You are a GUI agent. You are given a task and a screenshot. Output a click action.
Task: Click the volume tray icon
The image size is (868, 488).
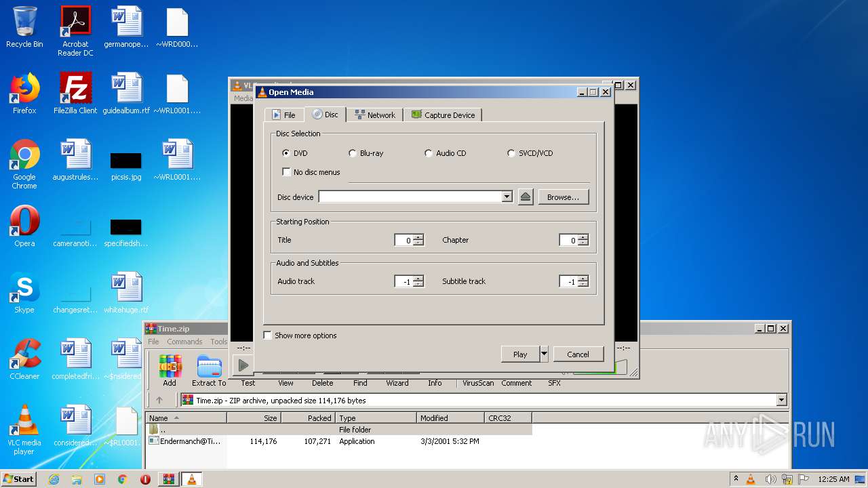[770, 479]
